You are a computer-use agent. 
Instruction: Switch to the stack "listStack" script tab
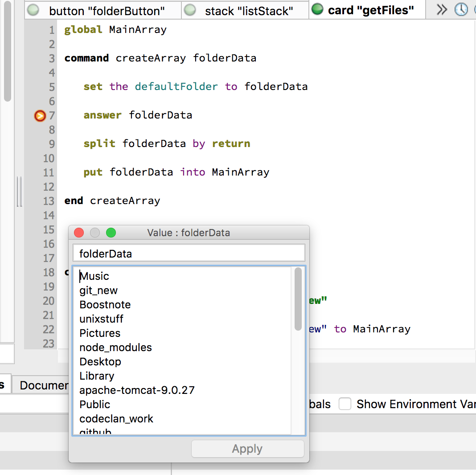[249, 11]
